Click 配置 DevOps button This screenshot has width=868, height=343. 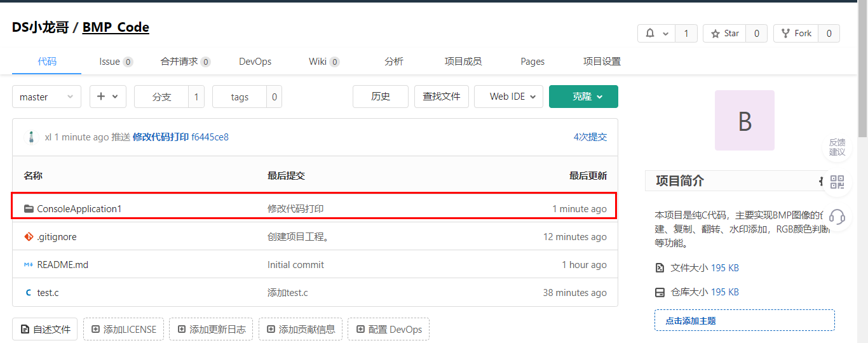[x=388, y=329]
